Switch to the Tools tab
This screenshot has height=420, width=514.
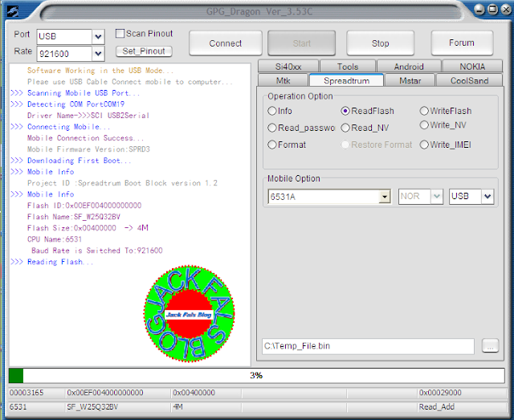click(348, 67)
